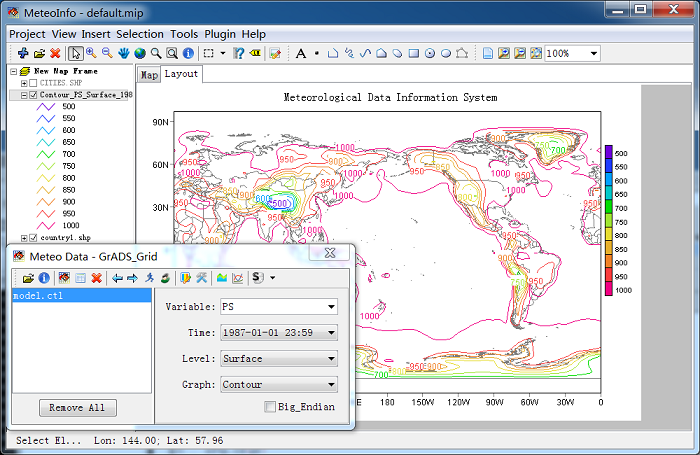Viewport: 700px width, 455px height.
Task: Enable the Big_Endian checkbox
Action: [x=270, y=407]
